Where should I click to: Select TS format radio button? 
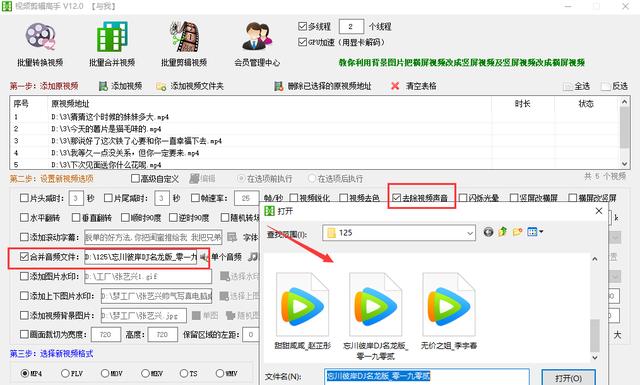pyautogui.click(x=184, y=374)
